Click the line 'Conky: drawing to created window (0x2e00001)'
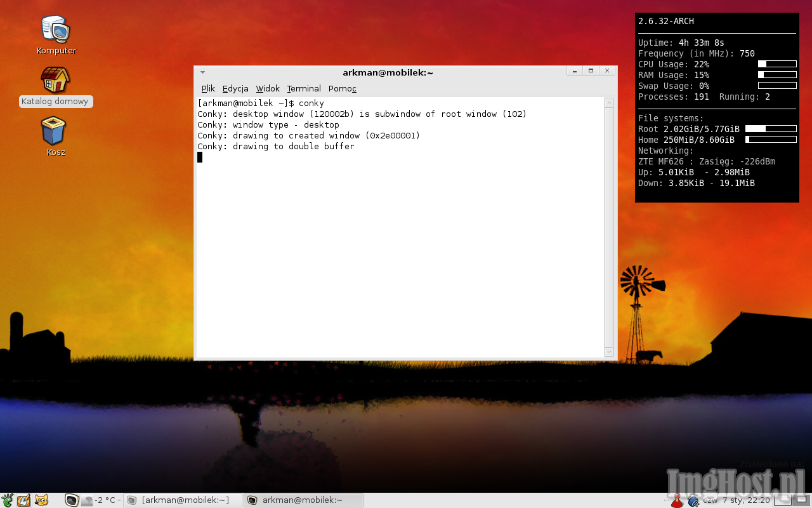Image resolution: width=812 pixels, height=508 pixels. click(x=309, y=135)
